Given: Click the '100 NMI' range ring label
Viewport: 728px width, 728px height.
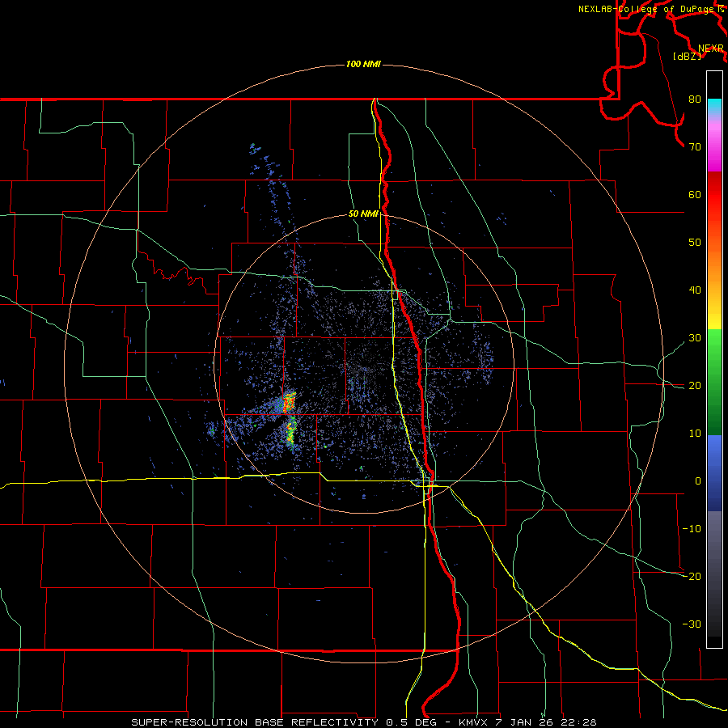Looking at the screenshot, I should point(363,64).
